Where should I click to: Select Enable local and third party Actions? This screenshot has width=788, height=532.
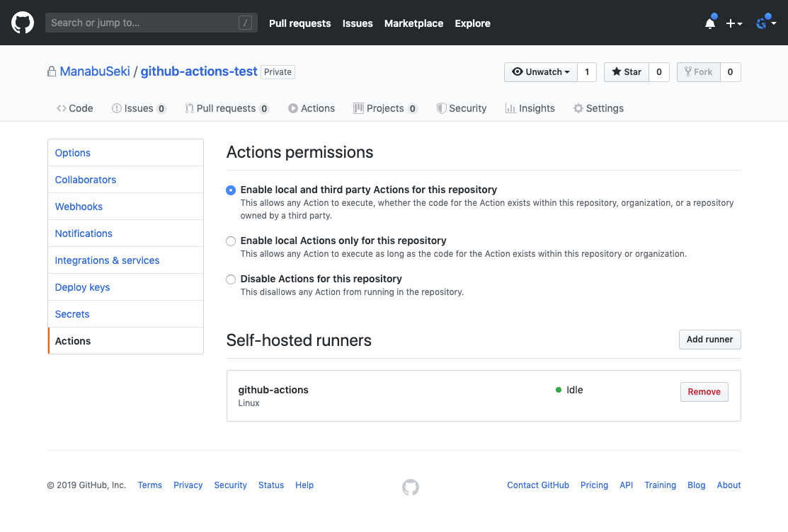(231, 190)
